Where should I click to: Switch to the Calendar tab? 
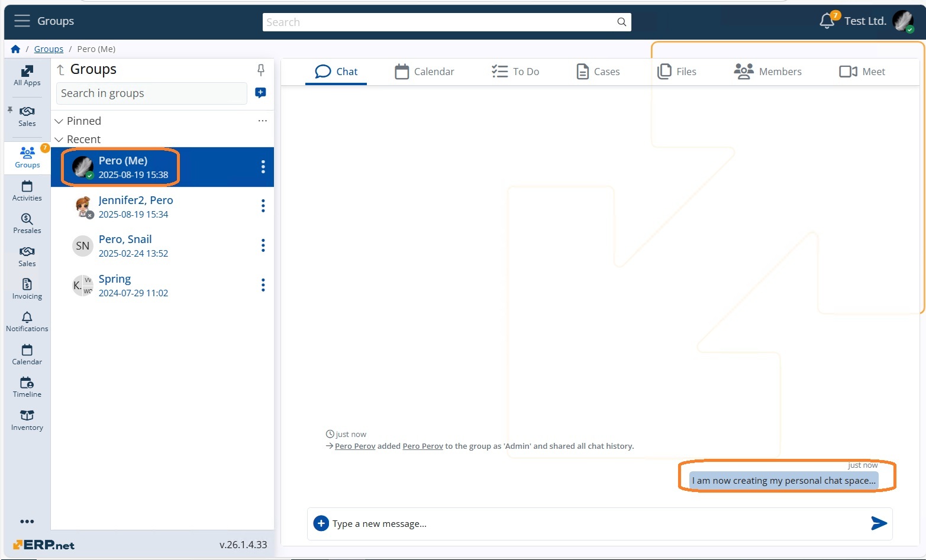point(425,72)
